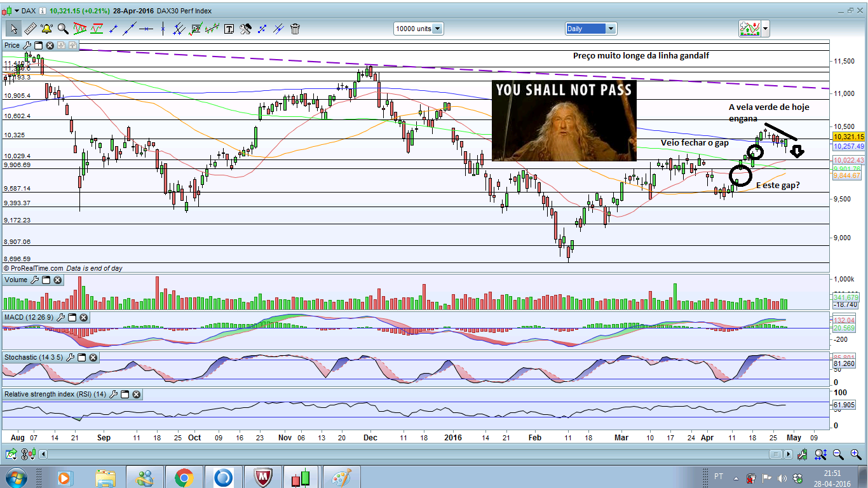Open Stochastic indicator wrench settings
This screenshot has height=488, width=868.
70,357
